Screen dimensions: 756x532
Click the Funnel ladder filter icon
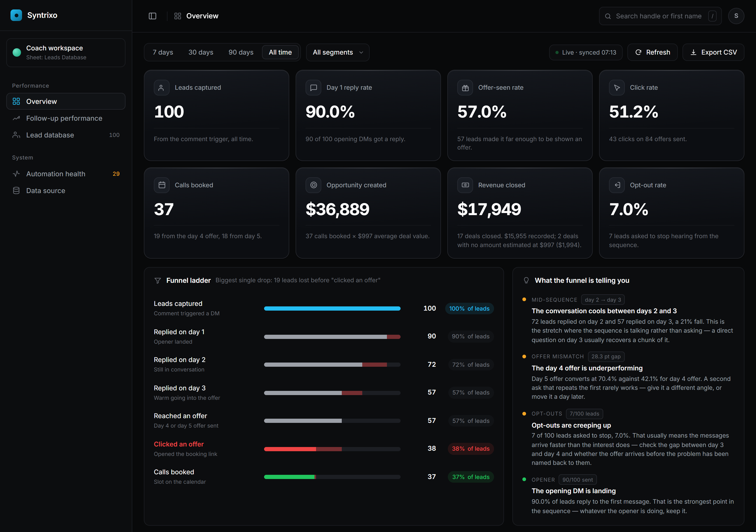[x=158, y=280]
